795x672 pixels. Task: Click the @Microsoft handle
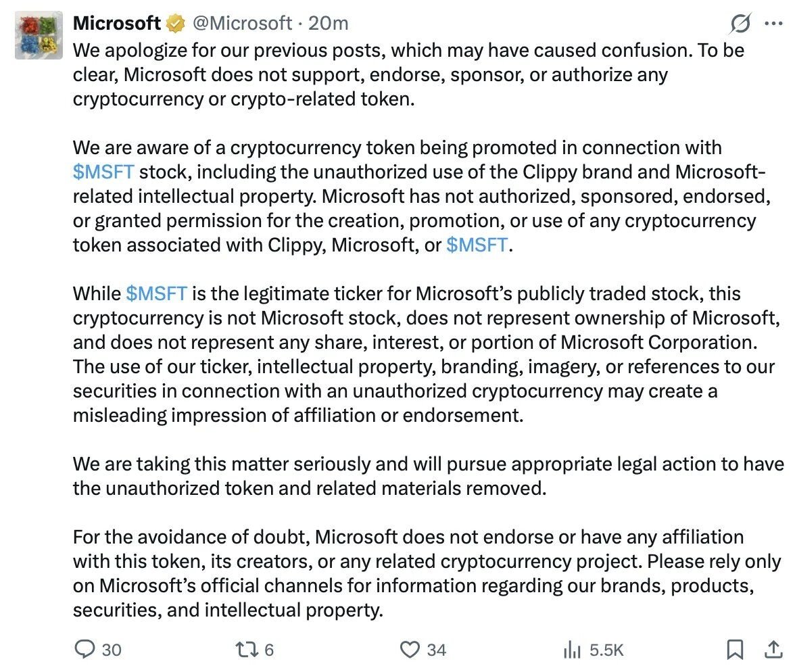(242, 24)
